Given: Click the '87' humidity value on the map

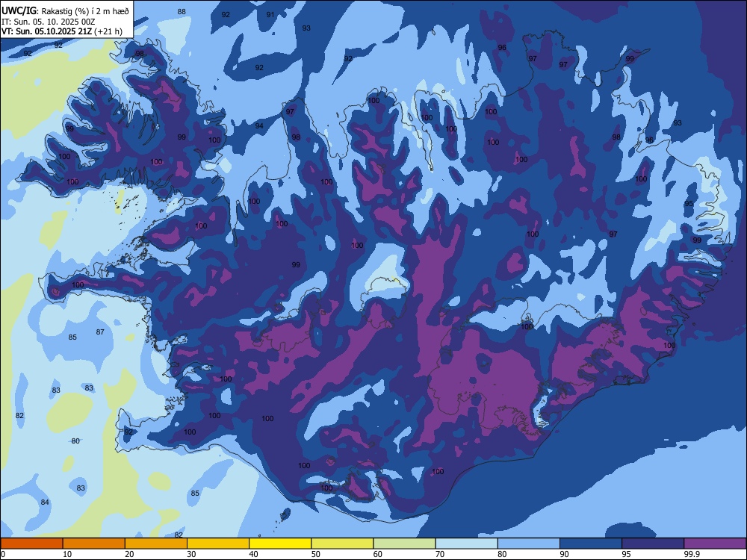Looking at the screenshot, I should (100, 332).
